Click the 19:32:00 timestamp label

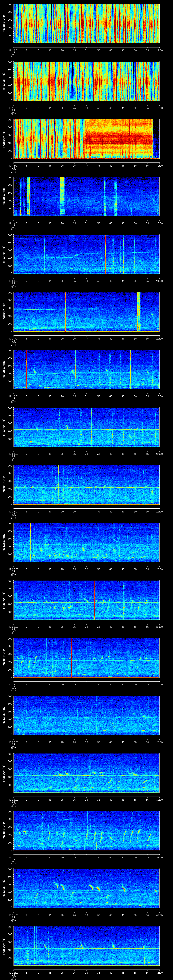point(13,973)
